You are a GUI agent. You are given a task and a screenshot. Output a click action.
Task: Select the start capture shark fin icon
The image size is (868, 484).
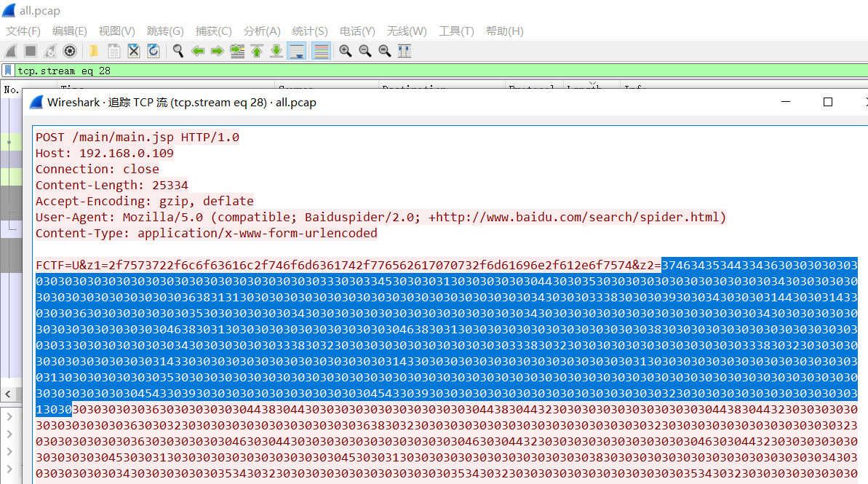click(x=10, y=51)
